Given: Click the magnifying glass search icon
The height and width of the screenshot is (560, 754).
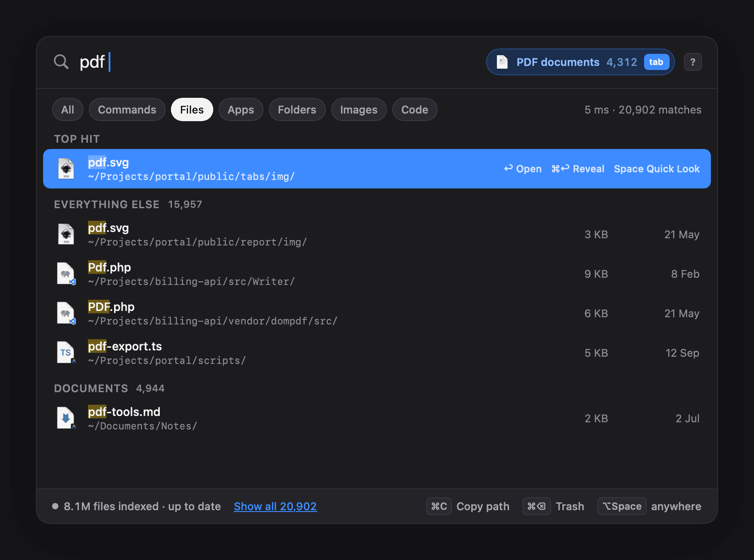Looking at the screenshot, I should pos(61,62).
